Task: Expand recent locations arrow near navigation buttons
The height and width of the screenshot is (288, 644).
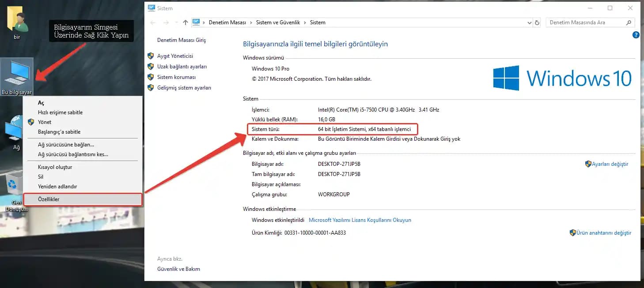Action: [175, 22]
